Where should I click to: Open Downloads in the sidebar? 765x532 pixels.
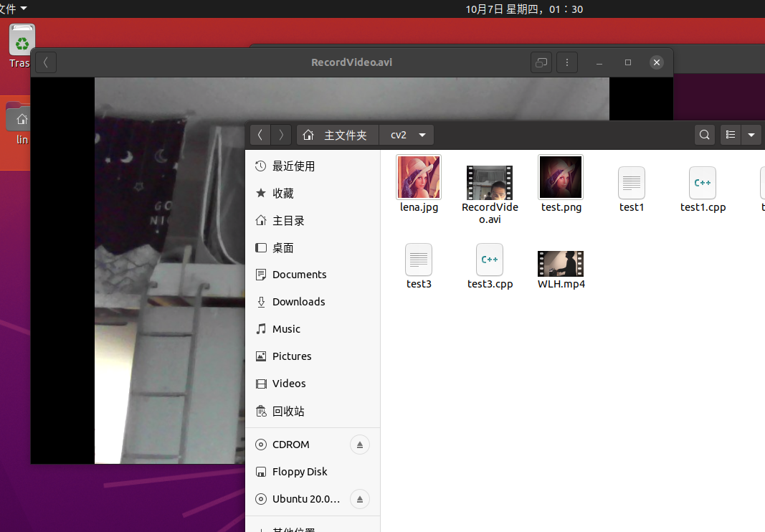click(x=313, y=302)
